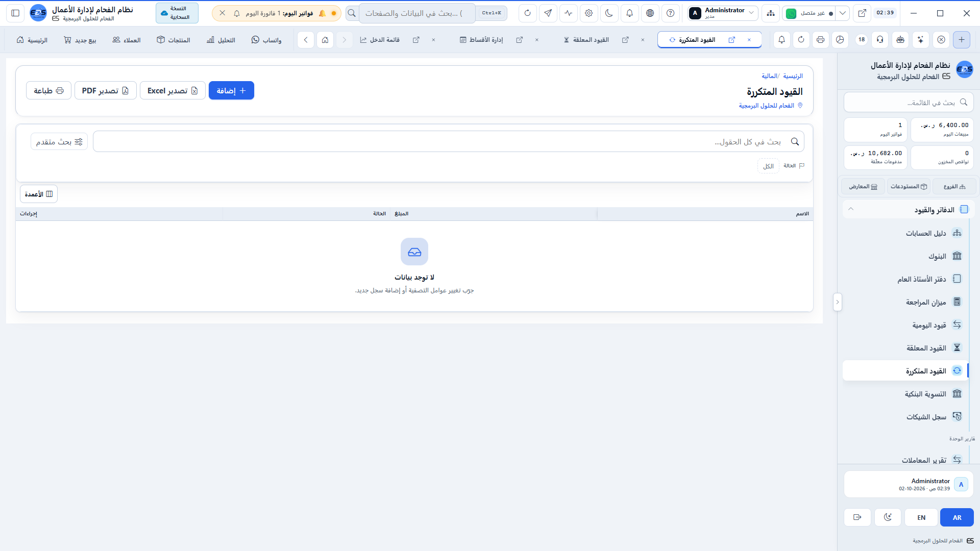The height and width of the screenshot is (551, 980).
Task: Dismiss the today's invoices notification
Action: (x=223, y=13)
